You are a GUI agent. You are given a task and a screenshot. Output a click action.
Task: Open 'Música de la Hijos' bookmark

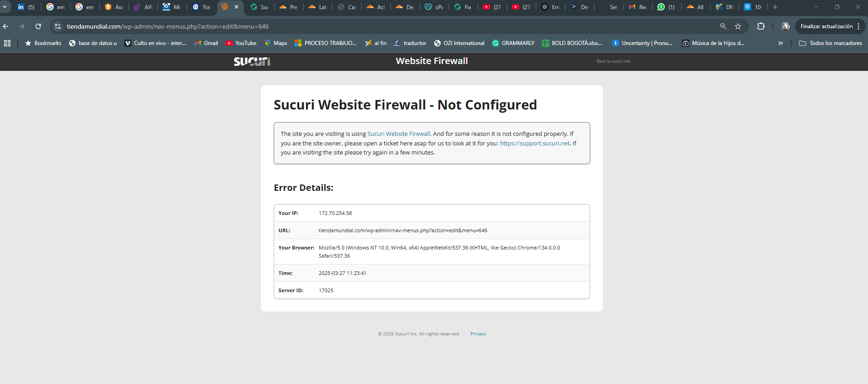(x=713, y=43)
